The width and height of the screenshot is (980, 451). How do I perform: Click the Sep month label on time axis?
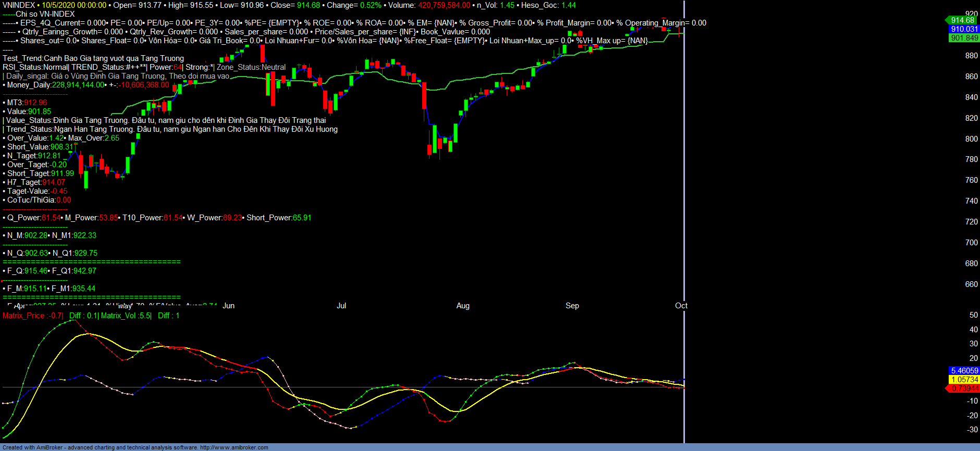[x=572, y=306]
